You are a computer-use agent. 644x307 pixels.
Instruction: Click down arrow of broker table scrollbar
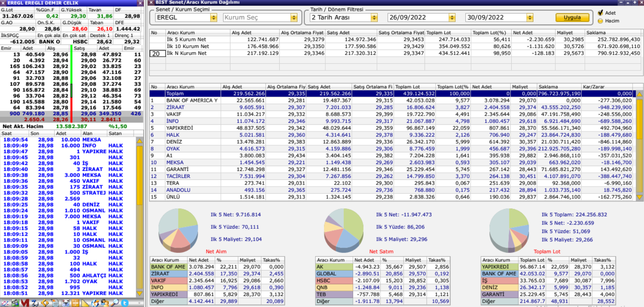pyautogui.click(x=640, y=197)
